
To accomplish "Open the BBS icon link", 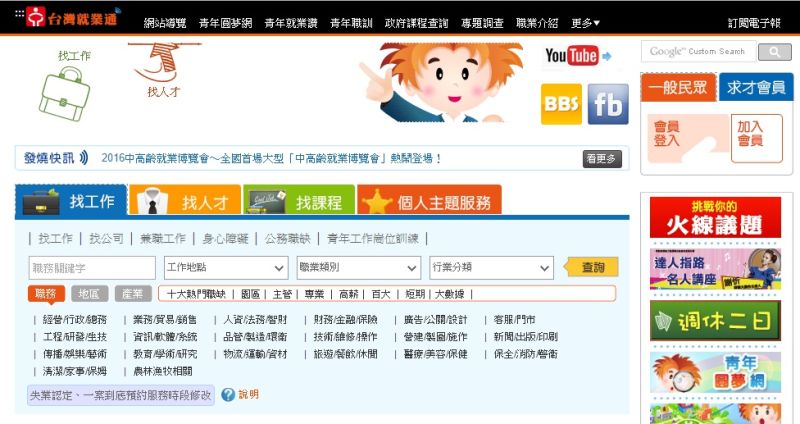I will point(561,104).
